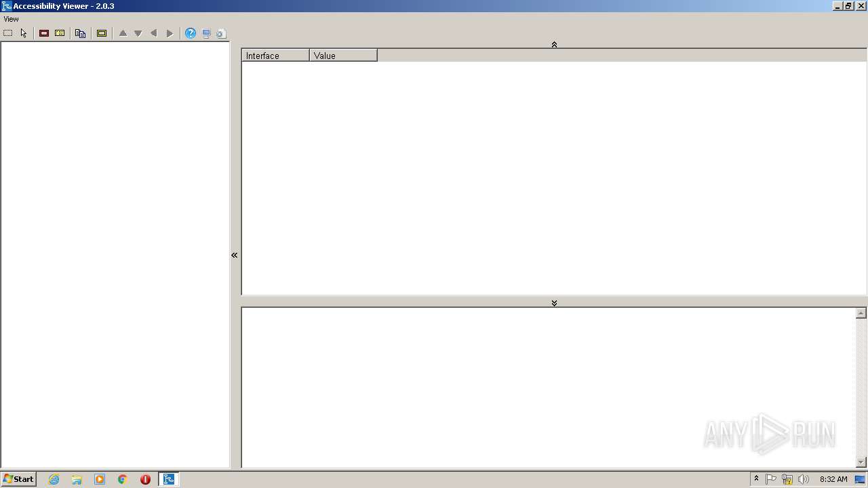Collapse the left tree pane with chevron
Image resolution: width=868 pixels, height=488 pixels.
(x=235, y=256)
